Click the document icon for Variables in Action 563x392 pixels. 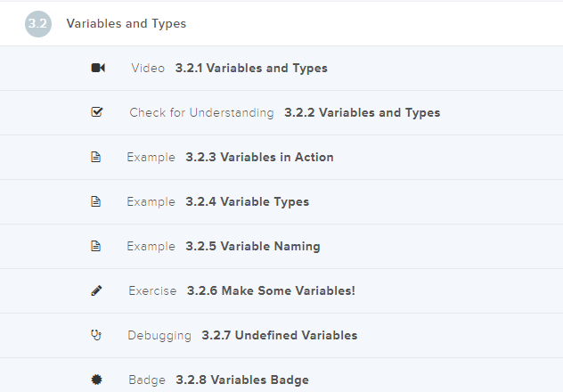point(96,158)
